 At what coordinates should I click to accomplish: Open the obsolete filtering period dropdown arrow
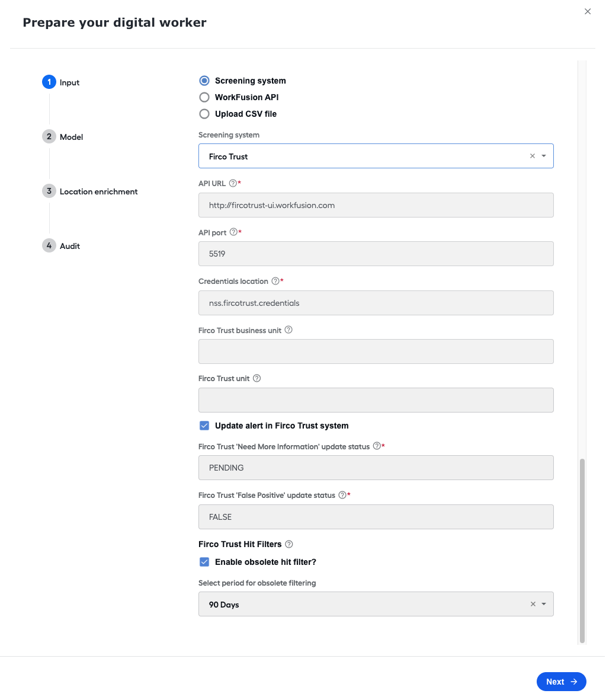544,604
